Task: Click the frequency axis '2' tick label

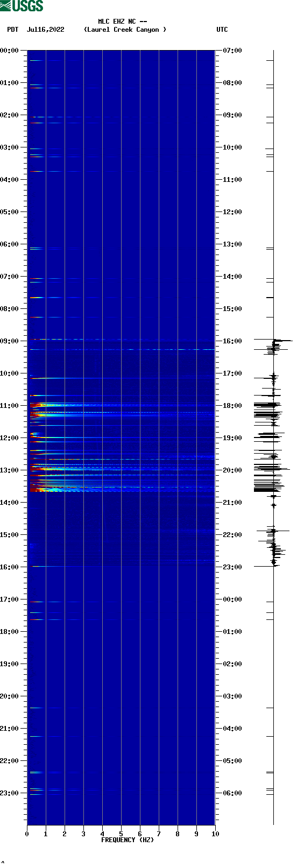Action: (x=65, y=834)
